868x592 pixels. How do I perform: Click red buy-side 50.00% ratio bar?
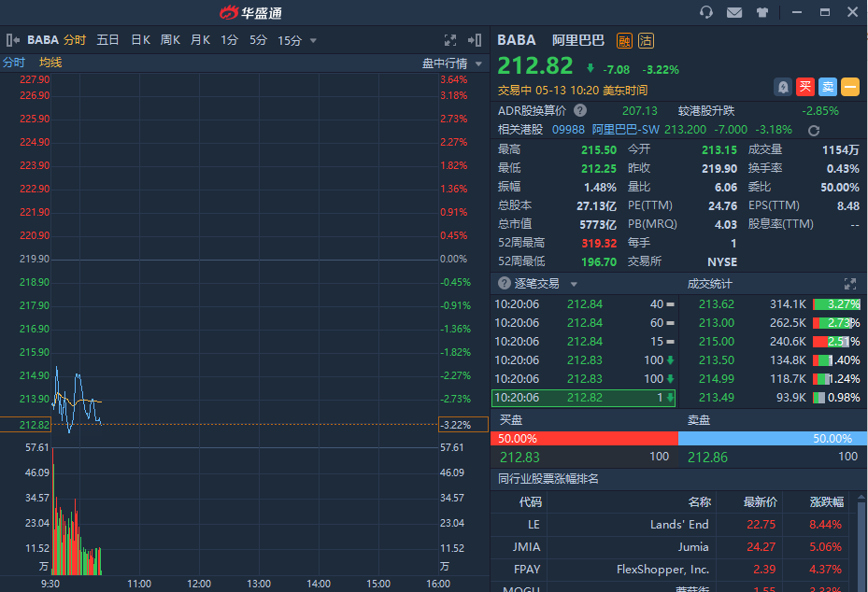584,439
